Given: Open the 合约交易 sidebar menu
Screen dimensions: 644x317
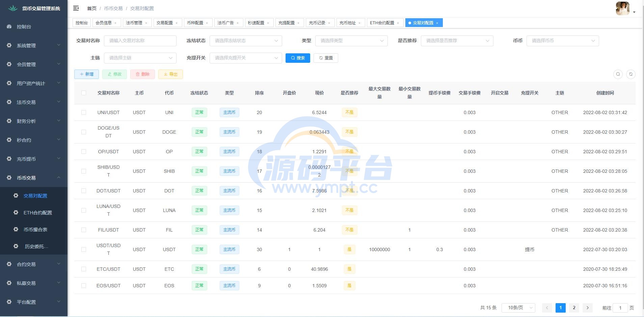Looking at the screenshot, I should tap(34, 264).
